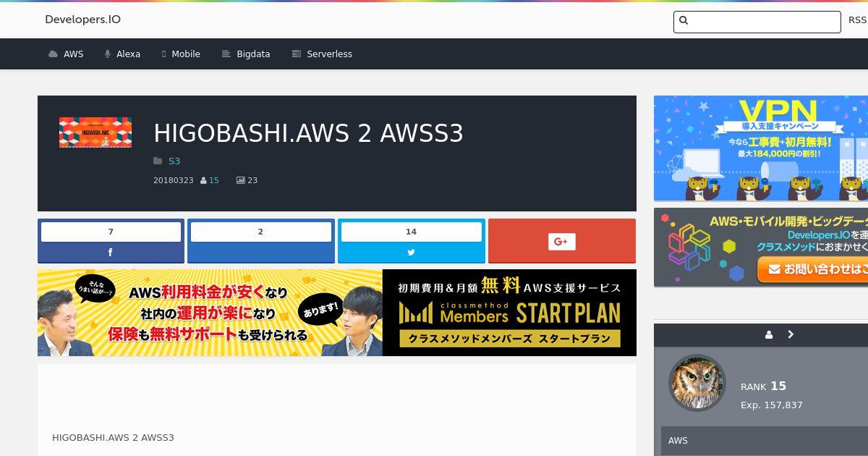The width and height of the screenshot is (868, 456).
Task: Click the RANK 15 text
Action: (763, 387)
